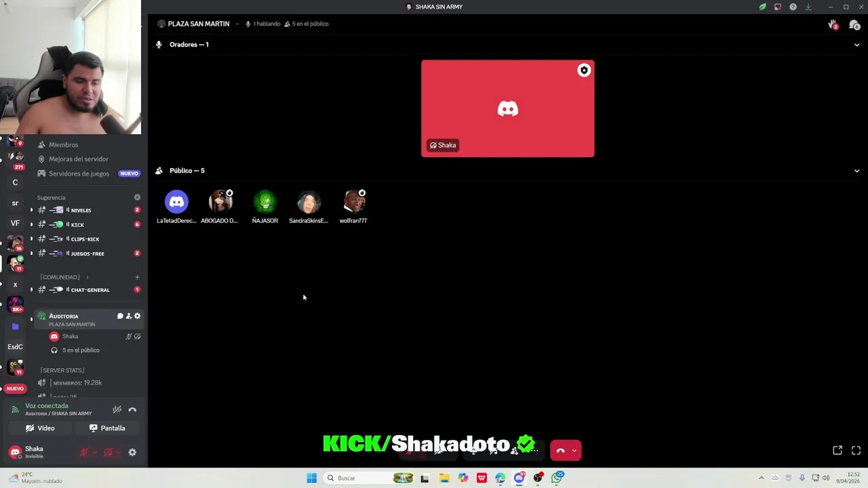Viewport: 868px width, 488px height.
Task: Click moderator badge on Shaka speaker tile
Action: click(584, 70)
